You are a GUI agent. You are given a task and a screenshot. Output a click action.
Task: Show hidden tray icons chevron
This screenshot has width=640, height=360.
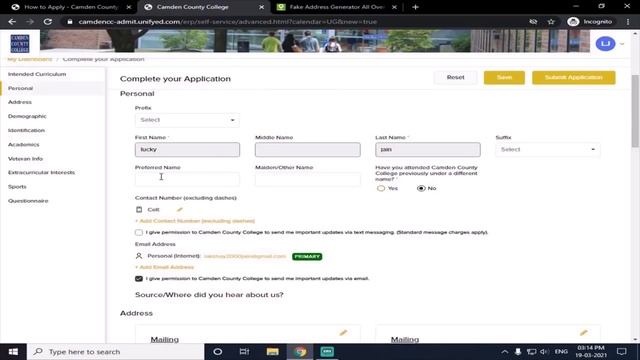(x=505, y=351)
